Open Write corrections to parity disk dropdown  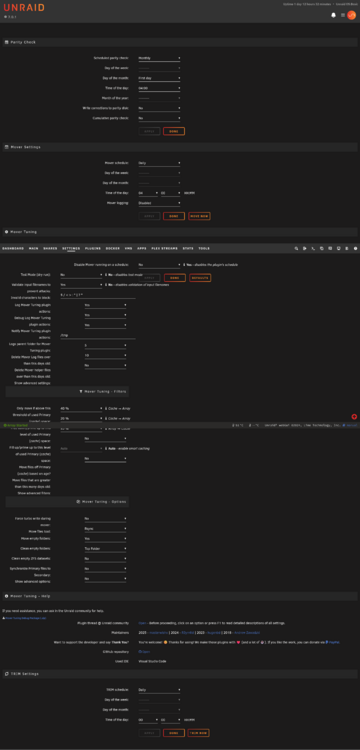click(x=159, y=108)
